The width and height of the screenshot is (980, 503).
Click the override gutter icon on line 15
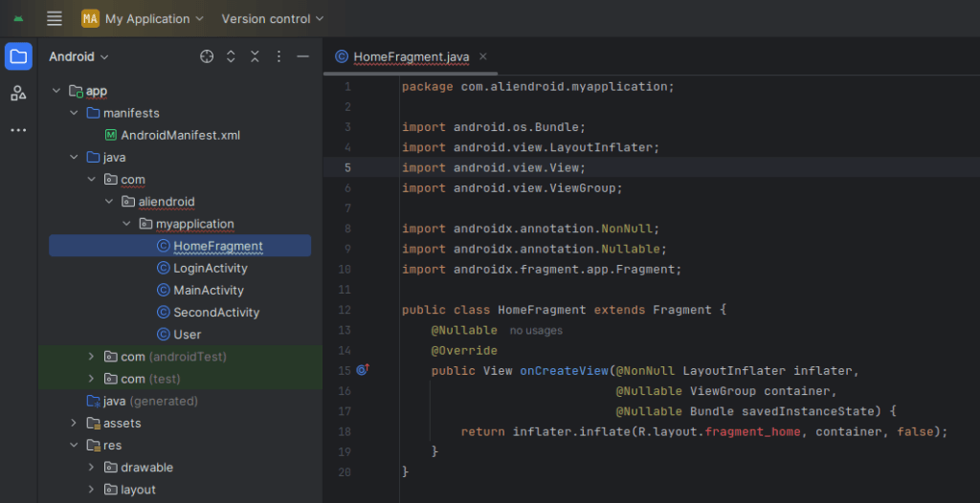point(362,370)
